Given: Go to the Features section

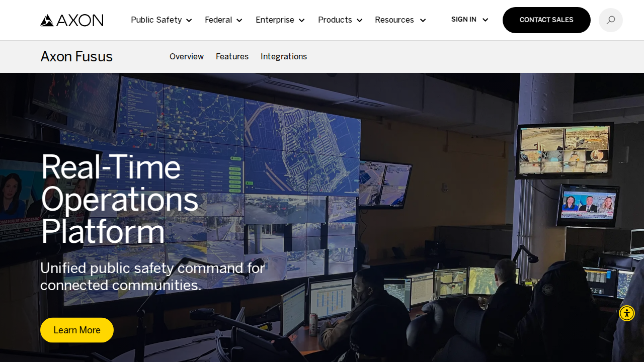Looking at the screenshot, I should pyautogui.click(x=232, y=57).
